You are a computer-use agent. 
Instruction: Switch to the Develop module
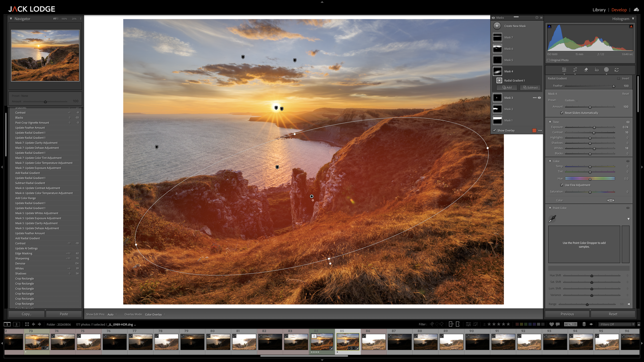pyautogui.click(x=619, y=10)
